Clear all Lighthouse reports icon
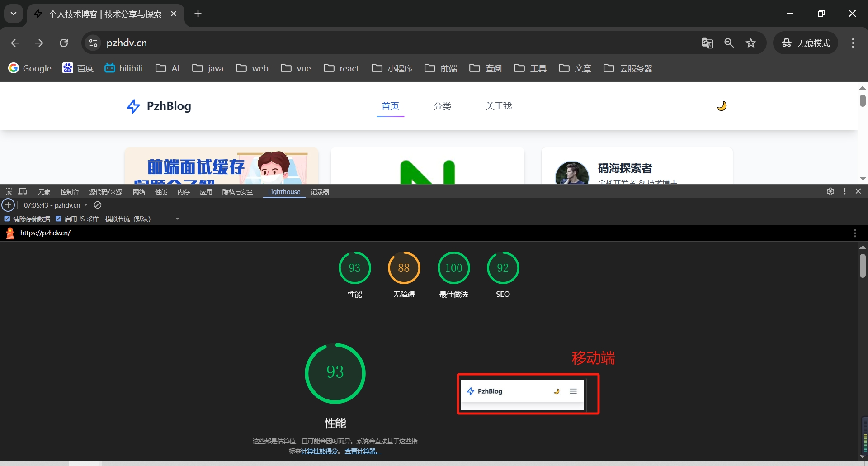Viewport: 868px width, 466px height. point(98,205)
